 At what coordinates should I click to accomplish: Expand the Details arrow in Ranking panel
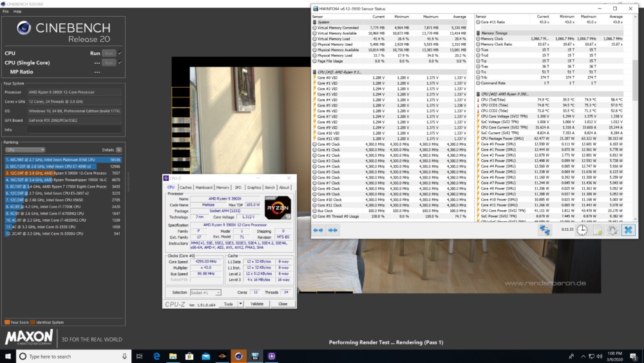pyautogui.click(x=118, y=150)
